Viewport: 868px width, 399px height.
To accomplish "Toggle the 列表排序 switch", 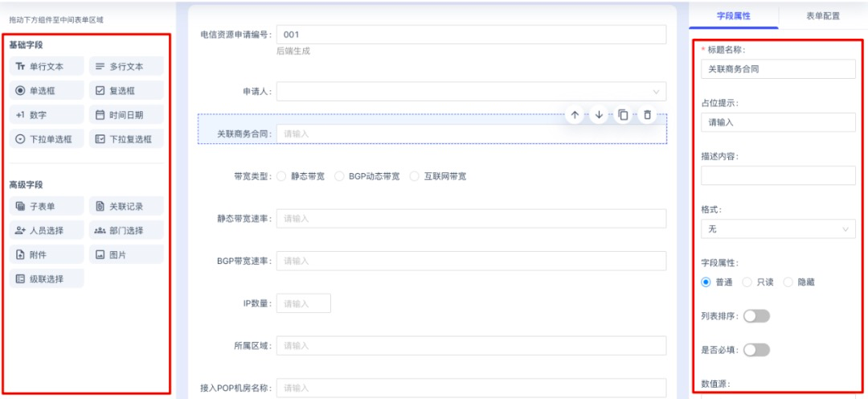I will pos(756,316).
